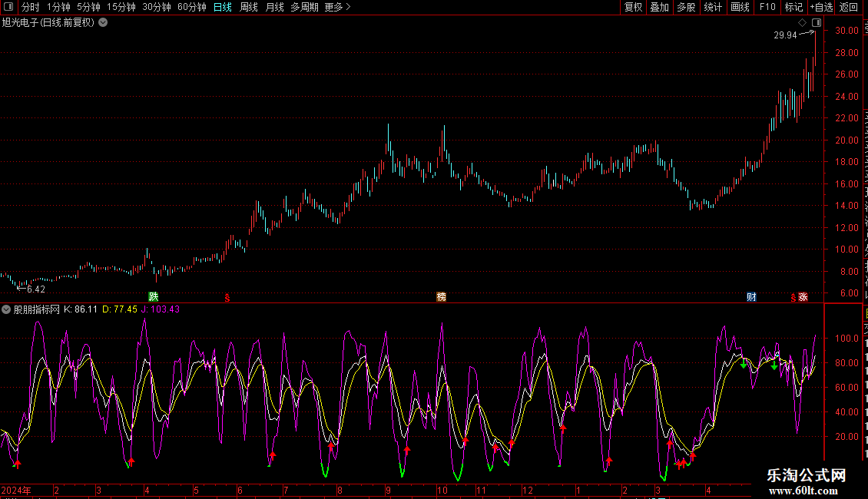The width and height of the screenshot is (868, 499).
Task: Click the green 跌 event marker
Action: pyautogui.click(x=154, y=297)
